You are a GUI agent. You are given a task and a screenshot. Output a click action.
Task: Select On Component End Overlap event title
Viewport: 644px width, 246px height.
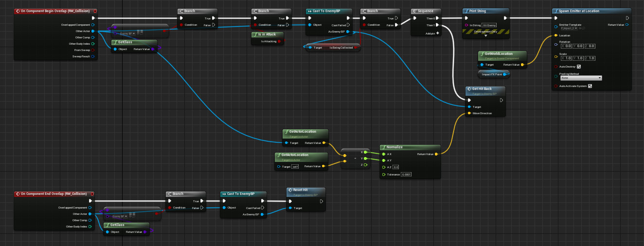[54, 193]
